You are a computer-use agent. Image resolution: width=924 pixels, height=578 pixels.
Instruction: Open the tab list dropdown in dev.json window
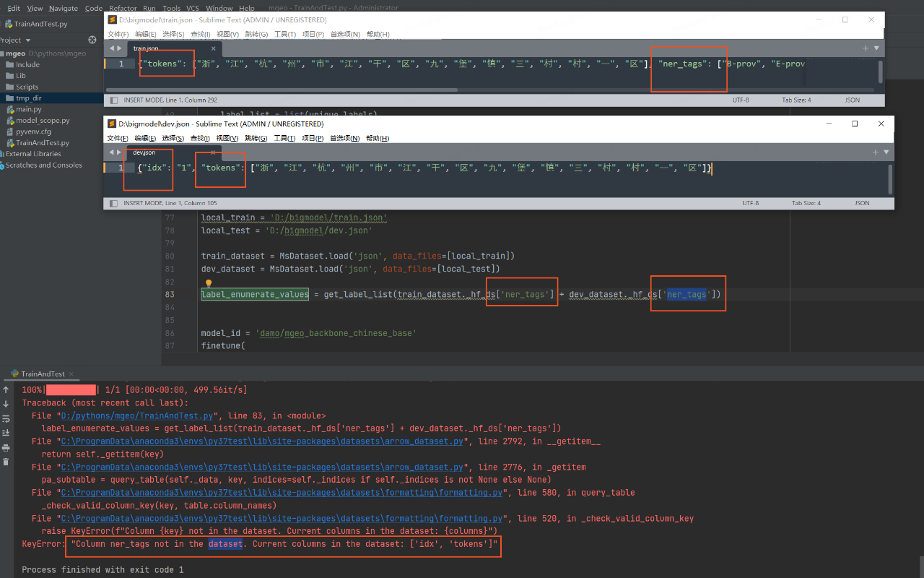tap(886, 152)
